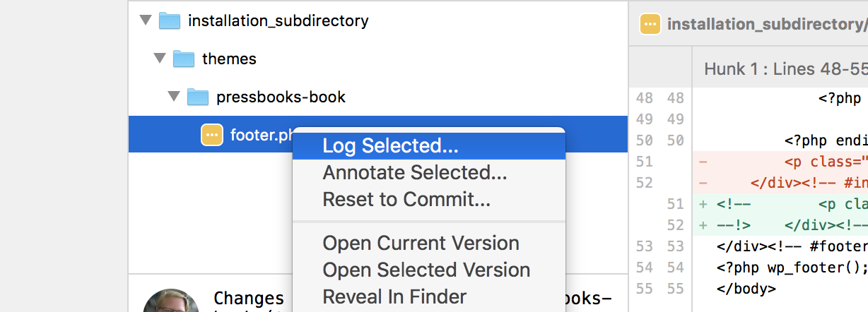Click Hunk 1 lines header

coord(785,69)
